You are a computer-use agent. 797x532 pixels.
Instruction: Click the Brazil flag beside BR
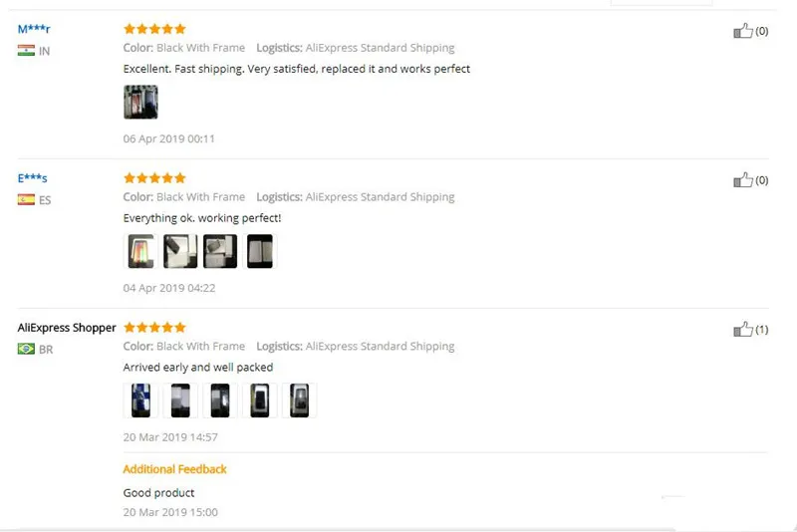coord(26,349)
